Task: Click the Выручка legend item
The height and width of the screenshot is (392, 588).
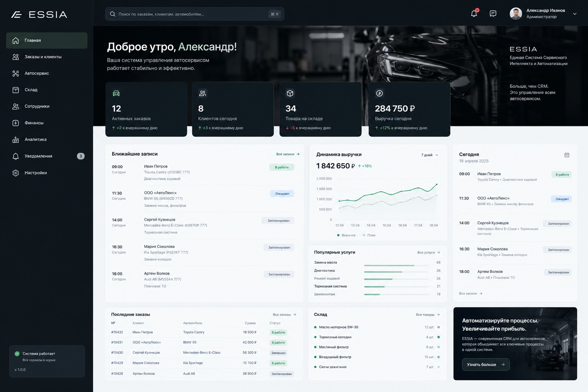Action: (x=346, y=235)
